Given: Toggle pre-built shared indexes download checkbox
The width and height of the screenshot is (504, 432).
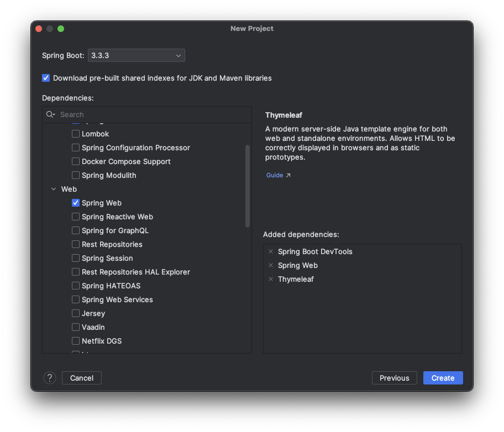Looking at the screenshot, I should [x=46, y=78].
